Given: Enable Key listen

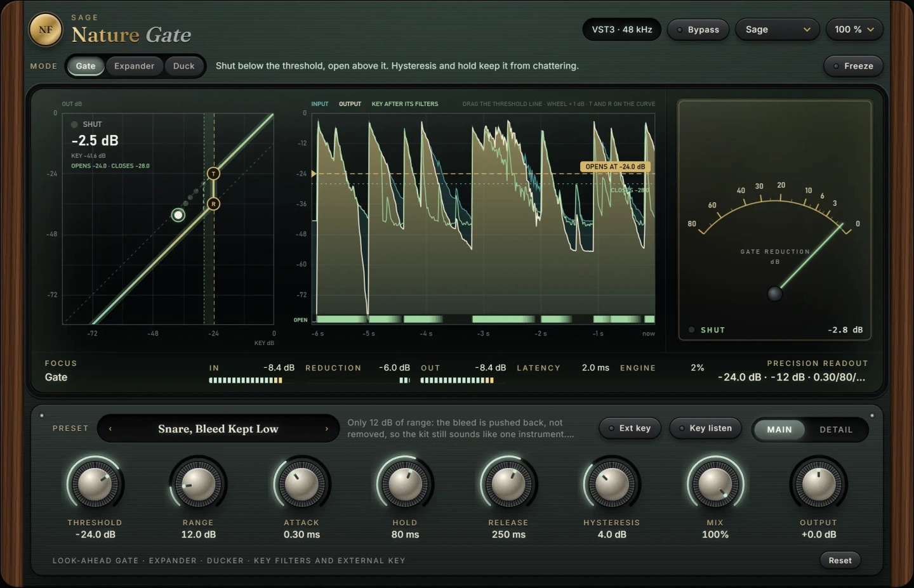Looking at the screenshot, I should point(705,428).
